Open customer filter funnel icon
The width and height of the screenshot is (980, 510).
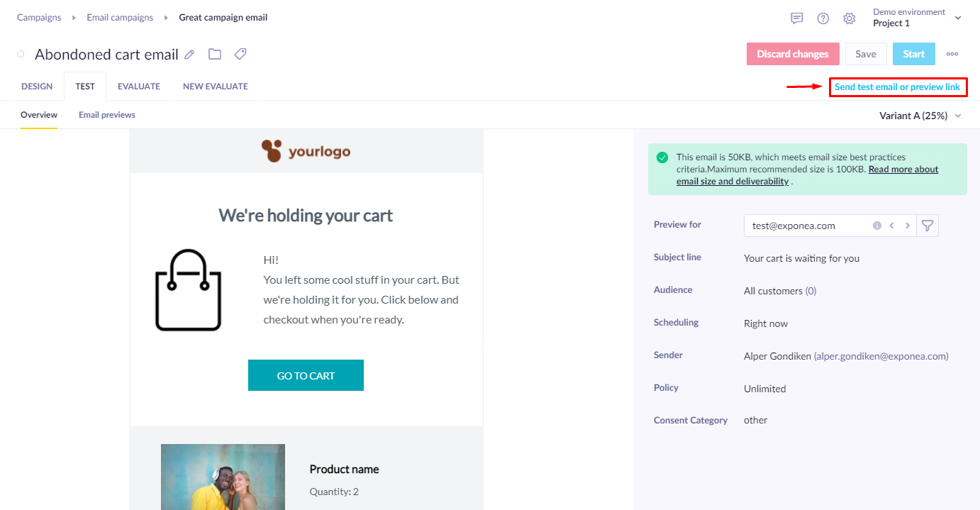coord(928,226)
